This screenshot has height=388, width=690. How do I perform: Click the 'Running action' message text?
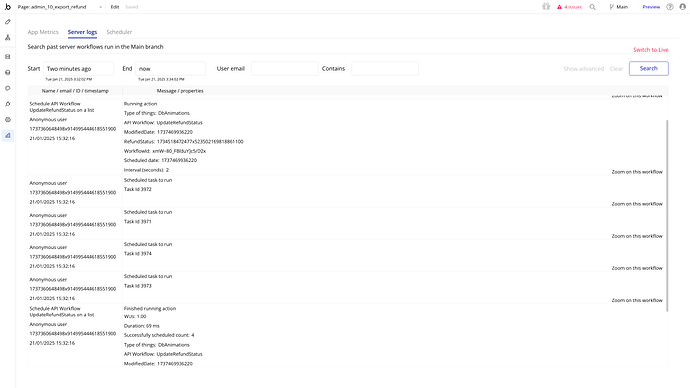pos(140,104)
